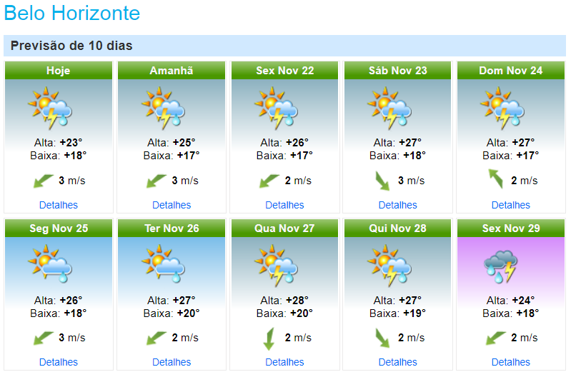Select the Seg Nov 25 day header
This screenshot has width=571, height=392.
(59, 228)
